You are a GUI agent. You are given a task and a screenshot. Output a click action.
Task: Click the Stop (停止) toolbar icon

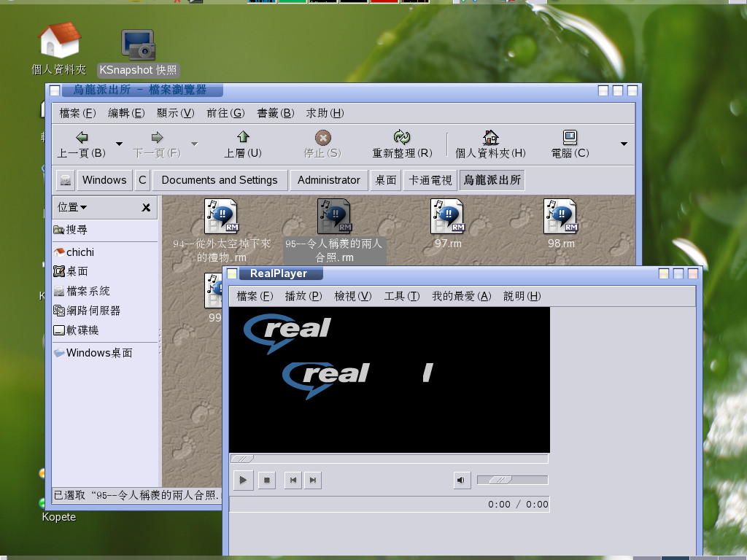(323, 138)
